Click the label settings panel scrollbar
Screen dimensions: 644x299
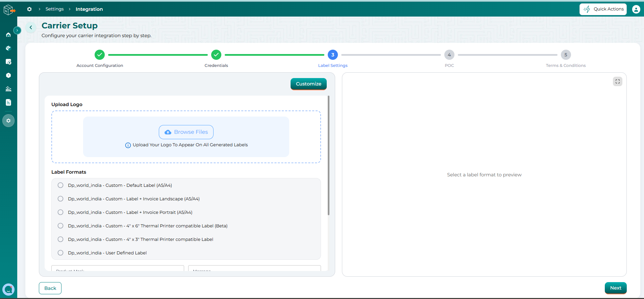(328, 155)
